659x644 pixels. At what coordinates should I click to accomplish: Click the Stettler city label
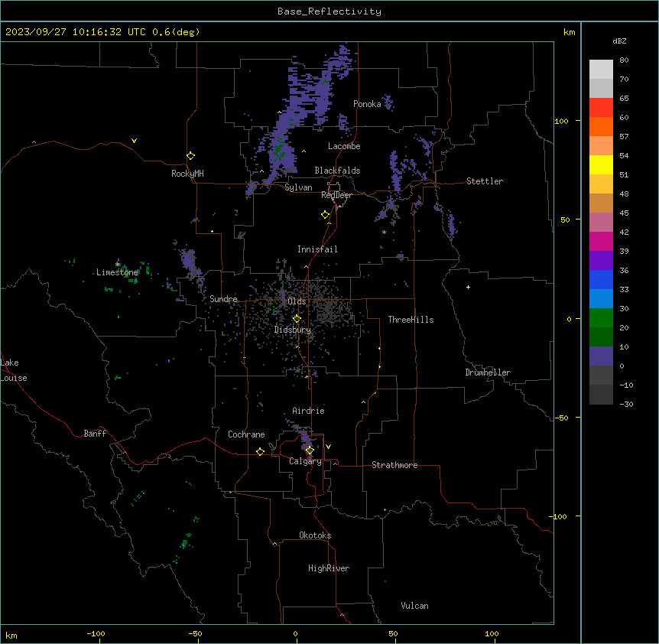pos(485,181)
